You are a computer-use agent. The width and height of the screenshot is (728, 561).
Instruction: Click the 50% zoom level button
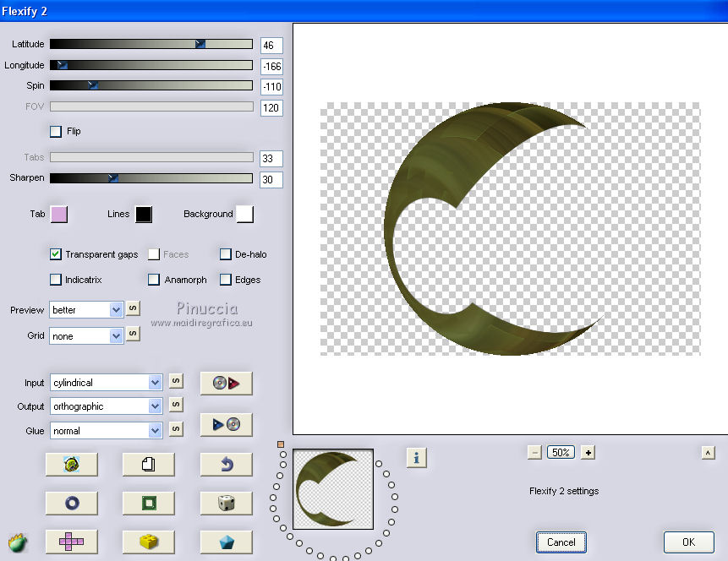coord(561,452)
